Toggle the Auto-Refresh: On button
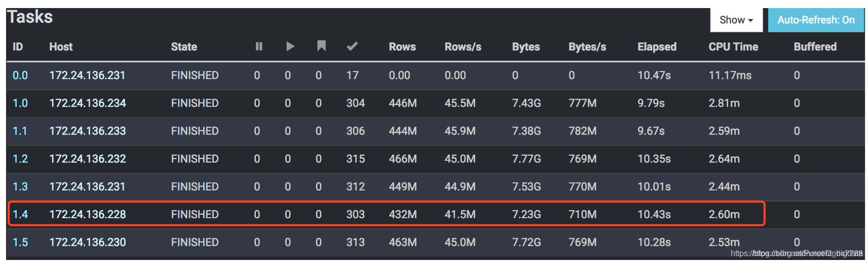The image size is (868, 263). tap(816, 20)
